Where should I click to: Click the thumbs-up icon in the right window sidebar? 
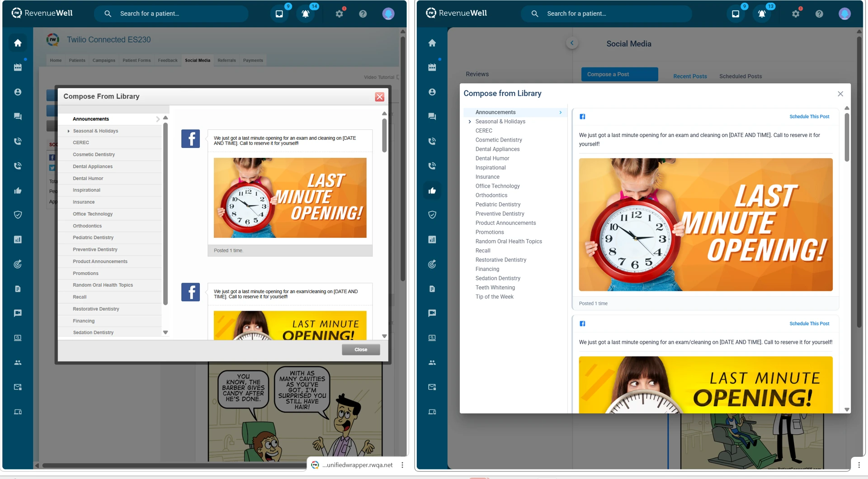[432, 190]
